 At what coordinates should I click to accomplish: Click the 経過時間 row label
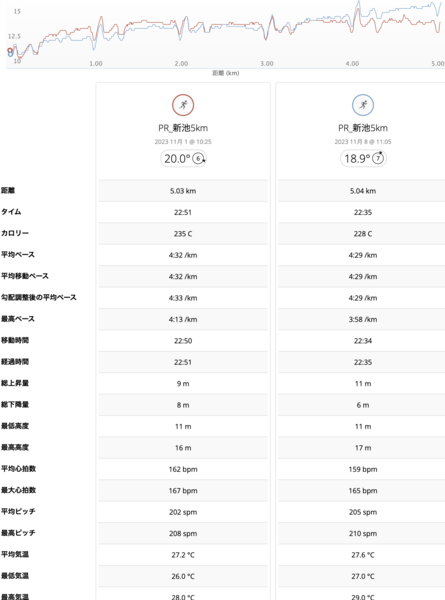point(15,362)
